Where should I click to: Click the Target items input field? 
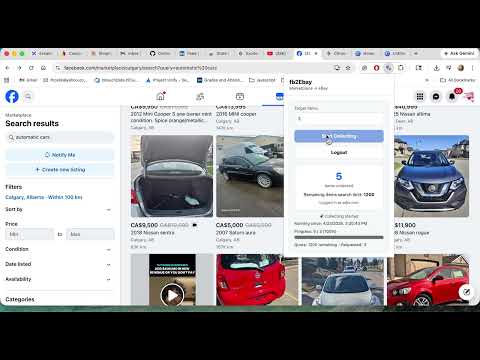[x=339, y=118]
